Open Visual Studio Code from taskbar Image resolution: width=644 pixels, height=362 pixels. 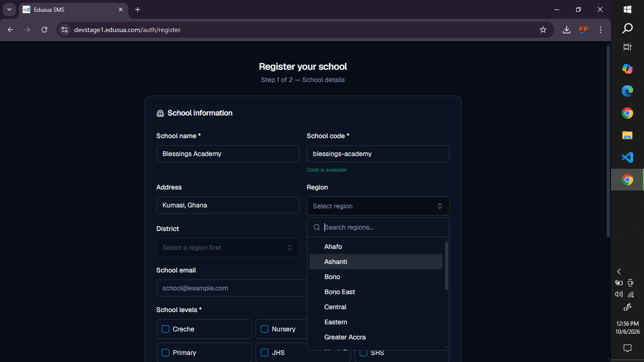click(x=627, y=157)
